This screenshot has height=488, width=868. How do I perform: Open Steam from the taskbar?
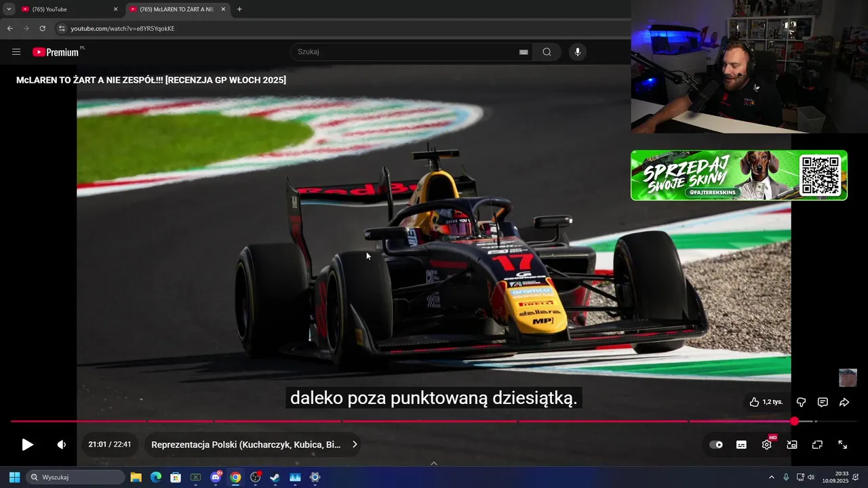click(x=275, y=477)
